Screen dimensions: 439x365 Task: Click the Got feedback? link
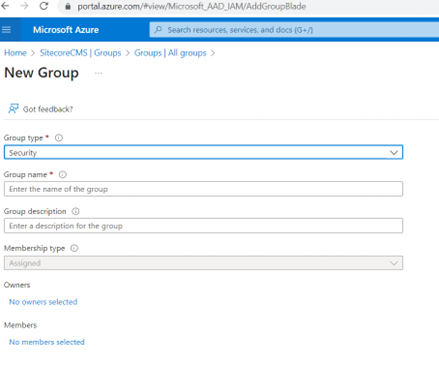pos(48,109)
